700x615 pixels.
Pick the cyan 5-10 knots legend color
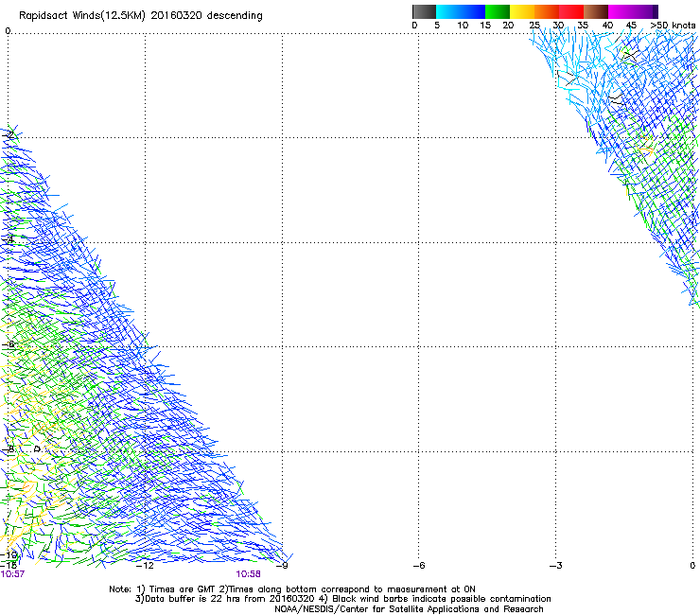pyautogui.click(x=448, y=11)
